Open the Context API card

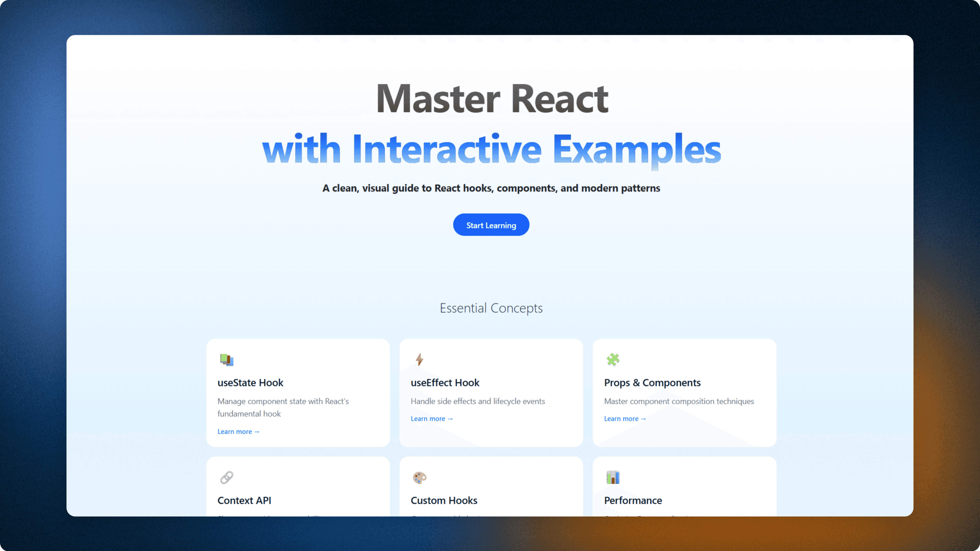(x=298, y=491)
